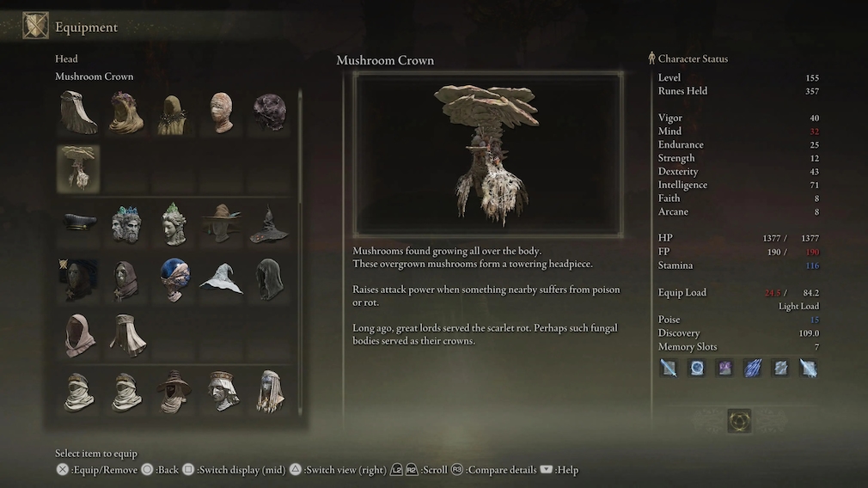Viewport: 868px width, 488px height.
Task: Select the black flat officer cap
Action: pos(78,223)
